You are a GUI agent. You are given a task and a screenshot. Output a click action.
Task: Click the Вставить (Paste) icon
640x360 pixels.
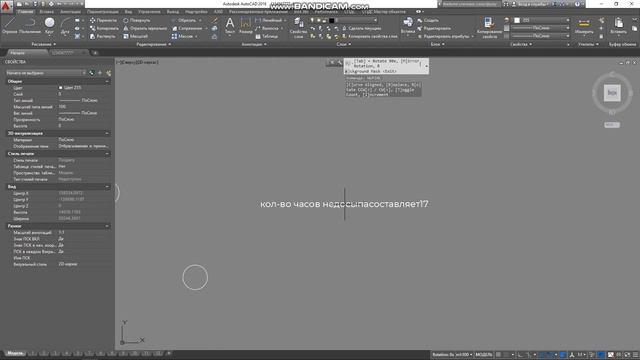618,25
